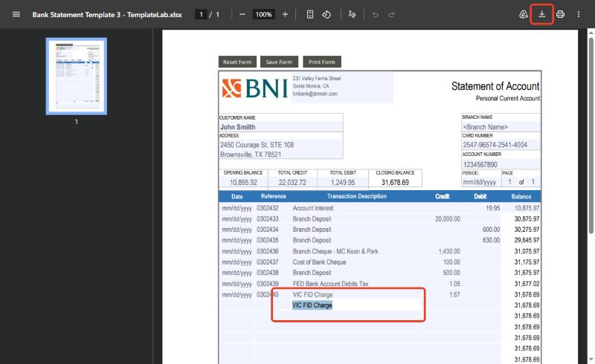Click the Balance column header
The width and height of the screenshot is (595, 364).
[521, 196]
